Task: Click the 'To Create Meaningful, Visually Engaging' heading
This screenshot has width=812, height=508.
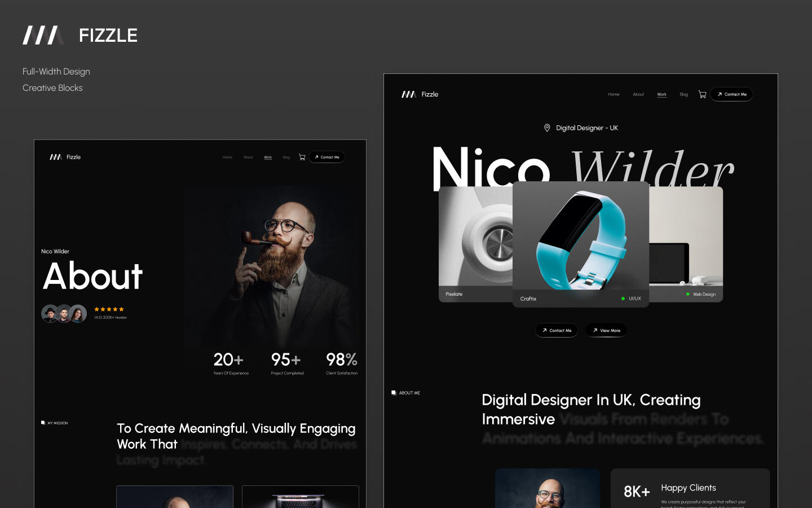Action: point(236,428)
